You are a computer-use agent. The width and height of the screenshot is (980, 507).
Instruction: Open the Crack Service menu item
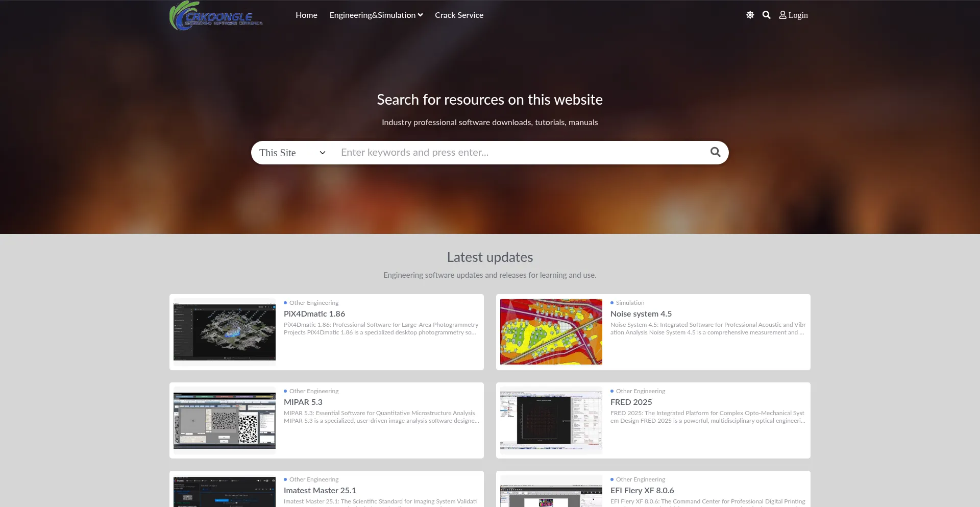point(459,15)
